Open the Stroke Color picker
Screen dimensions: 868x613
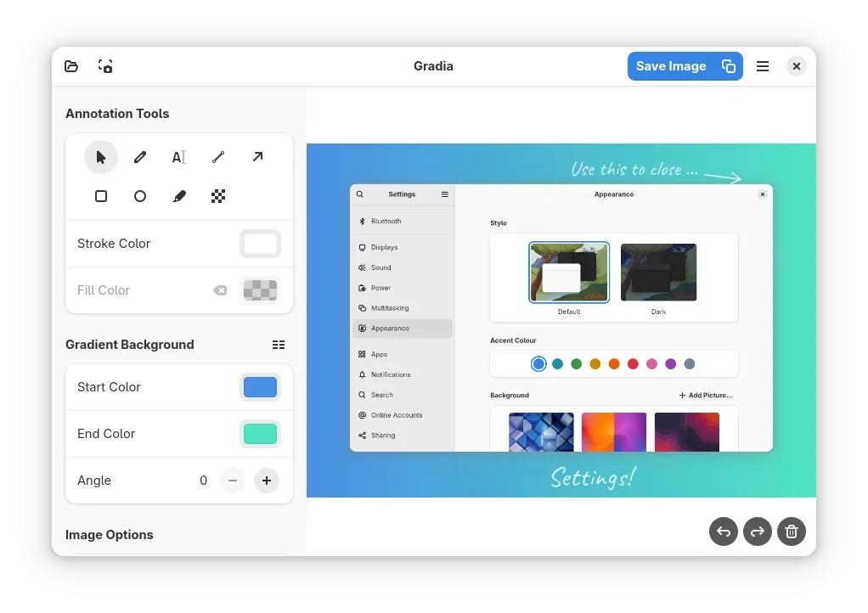[x=260, y=244]
